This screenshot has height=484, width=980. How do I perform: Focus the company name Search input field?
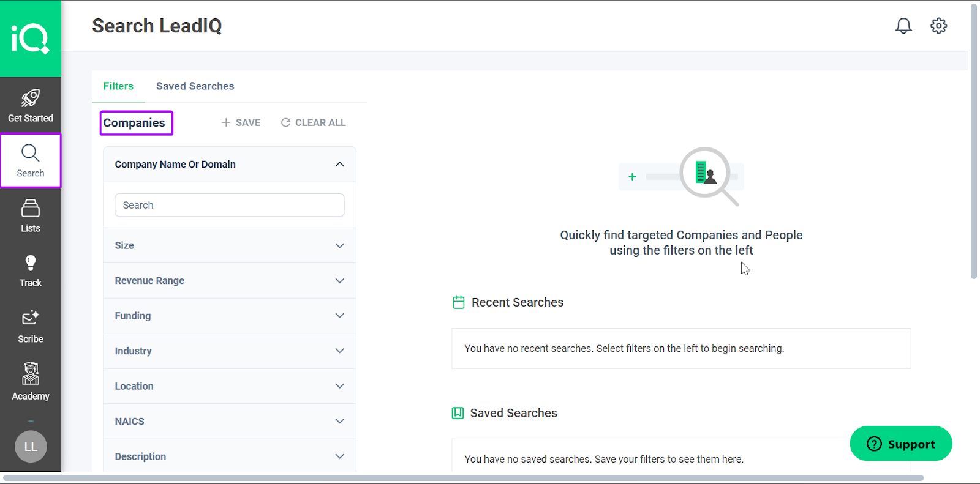tap(230, 205)
